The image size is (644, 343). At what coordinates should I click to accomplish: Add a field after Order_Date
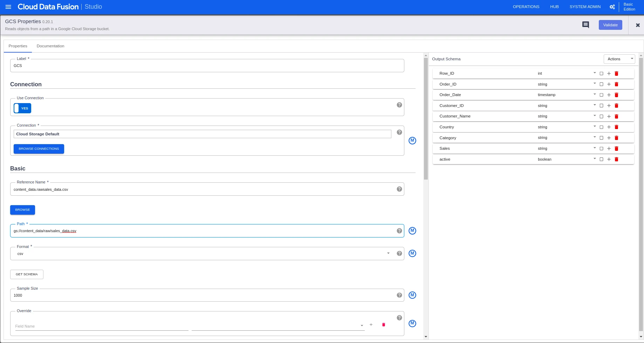tap(609, 95)
